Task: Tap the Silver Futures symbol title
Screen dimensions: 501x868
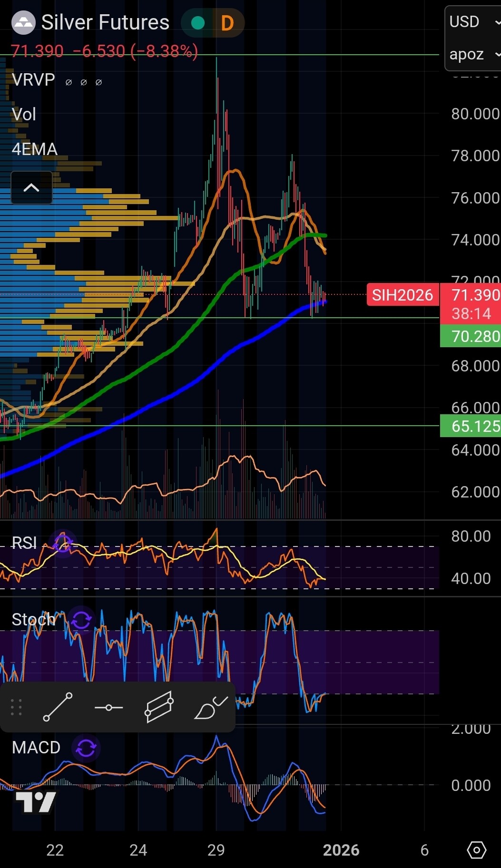Action: (105, 22)
